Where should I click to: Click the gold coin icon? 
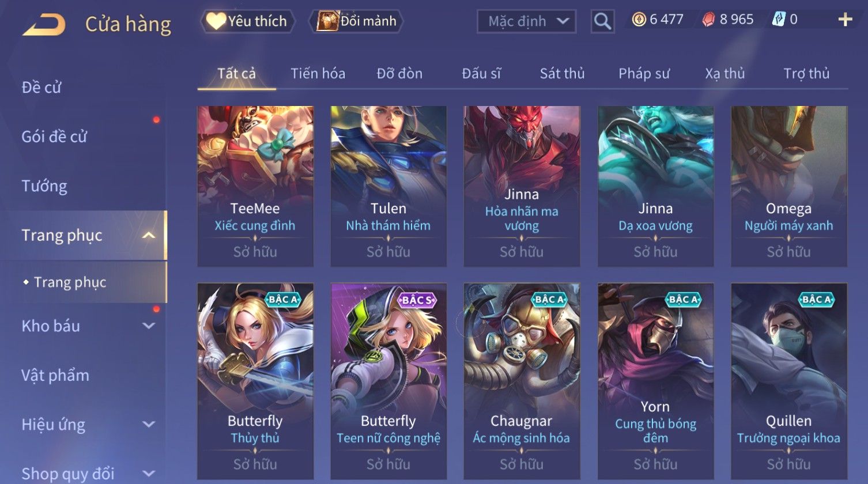[639, 20]
